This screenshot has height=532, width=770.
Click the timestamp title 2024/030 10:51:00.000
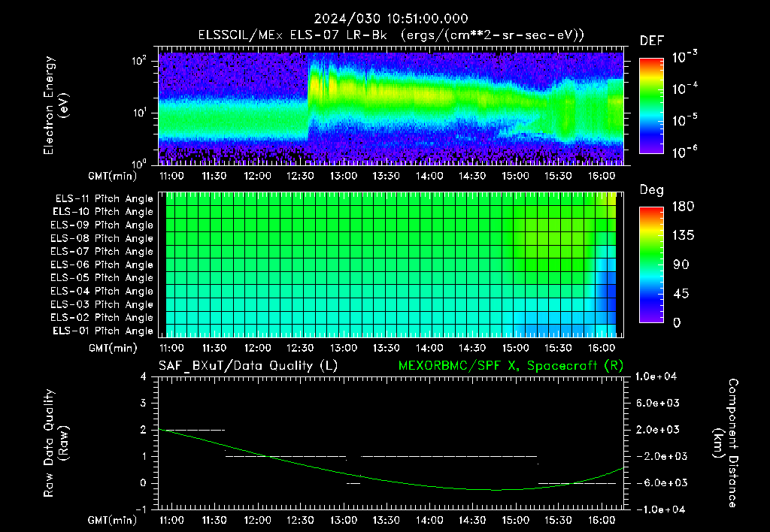coord(391,19)
